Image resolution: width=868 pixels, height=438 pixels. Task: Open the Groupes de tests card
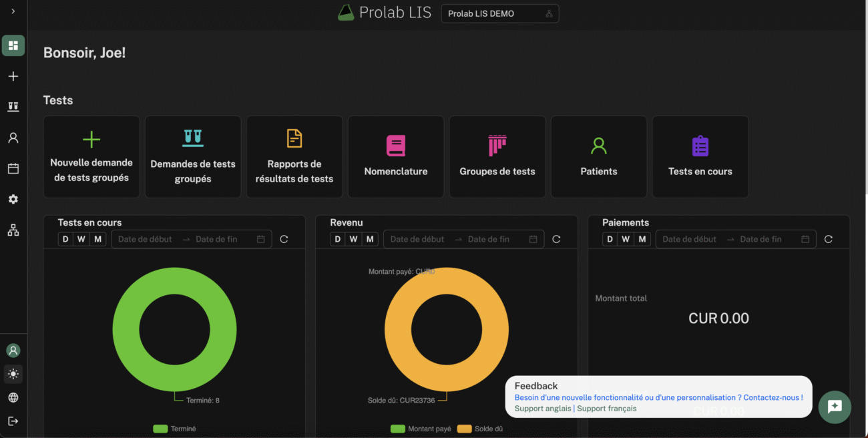497,157
